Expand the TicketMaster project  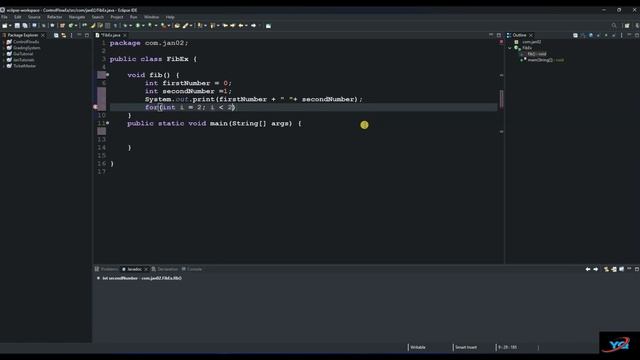[4, 66]
